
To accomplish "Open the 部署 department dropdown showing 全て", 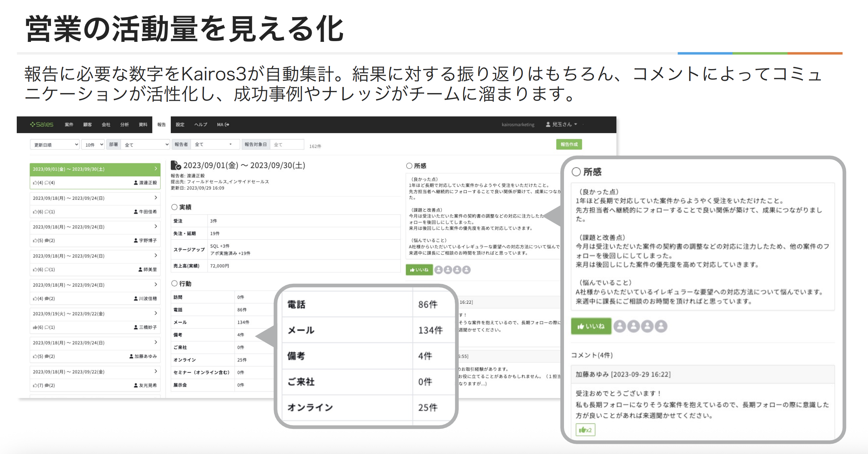I will [x=145, y=144].
